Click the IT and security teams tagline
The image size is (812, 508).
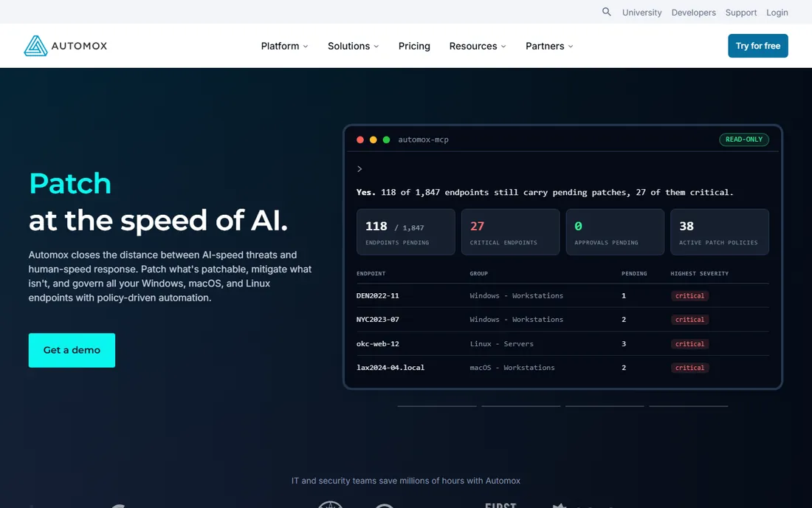(x=405, y=481)
